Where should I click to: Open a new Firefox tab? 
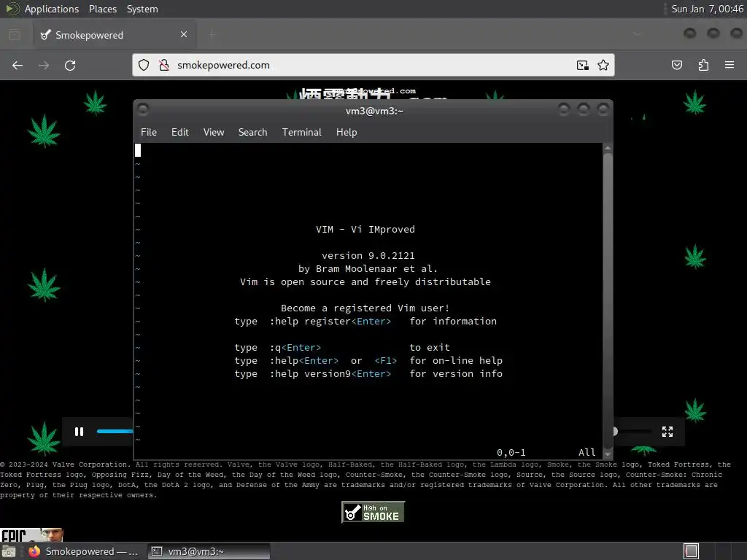212,34
